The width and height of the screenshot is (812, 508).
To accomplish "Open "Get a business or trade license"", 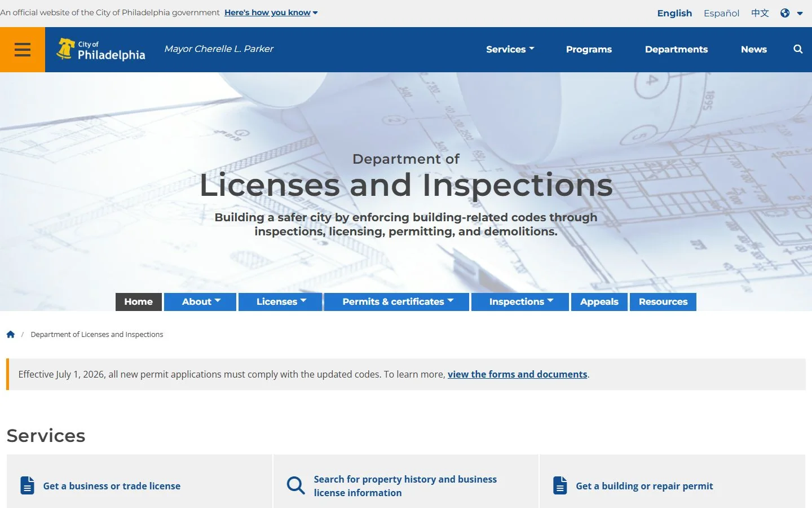I will pyautogui.click(x=112, y=486).
